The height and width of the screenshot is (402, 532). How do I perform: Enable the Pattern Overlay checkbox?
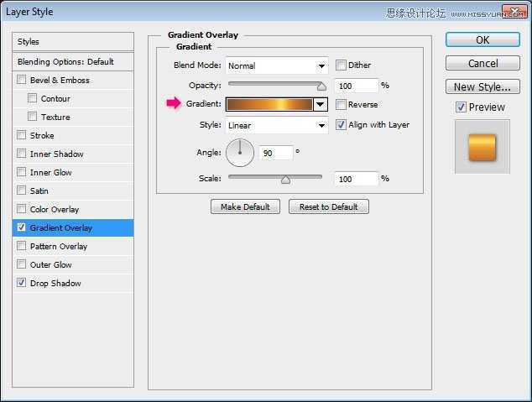[21, 246]
